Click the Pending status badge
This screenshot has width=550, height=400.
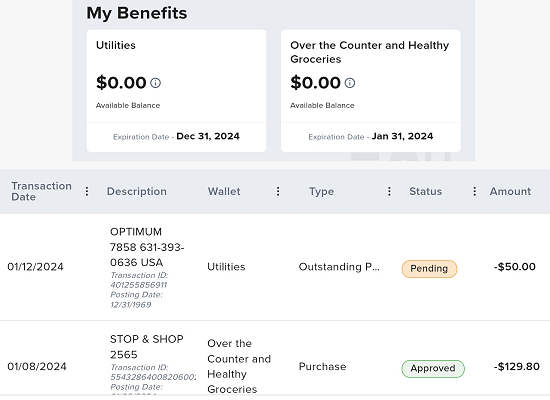(429, 269)
